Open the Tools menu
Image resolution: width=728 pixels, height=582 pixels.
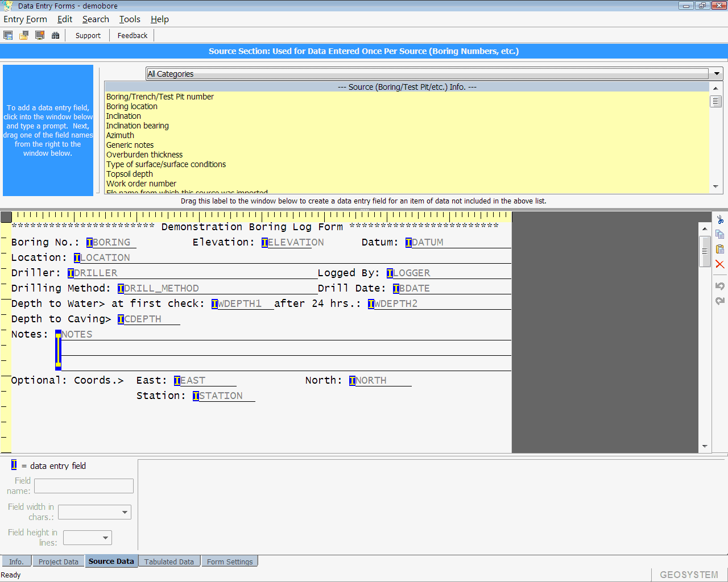(130, 19)
